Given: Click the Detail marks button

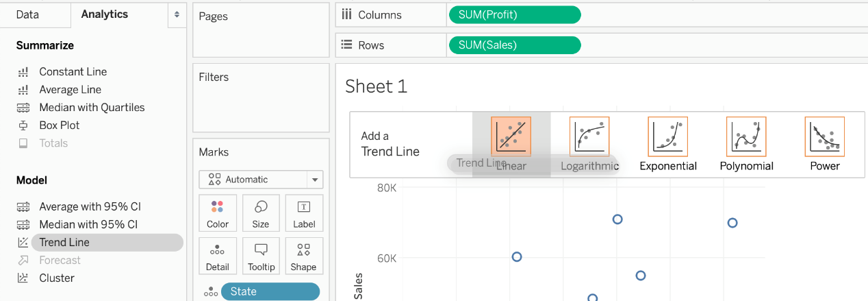Looking at the screenshot, I should tap(218, 256).
